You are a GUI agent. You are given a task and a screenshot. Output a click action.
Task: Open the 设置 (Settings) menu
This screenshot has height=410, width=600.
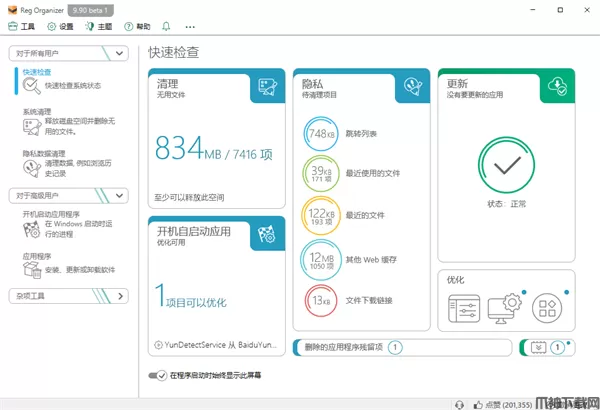click(x=59, y=27)
